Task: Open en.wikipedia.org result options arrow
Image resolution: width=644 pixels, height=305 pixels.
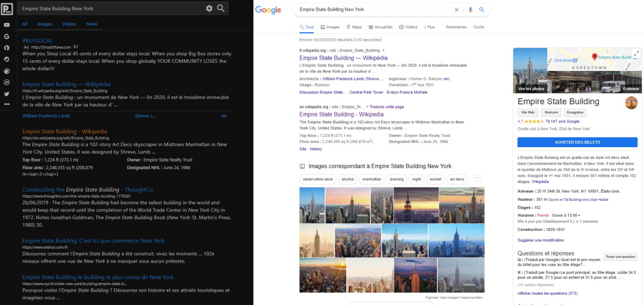Action: tap(368, 107)
